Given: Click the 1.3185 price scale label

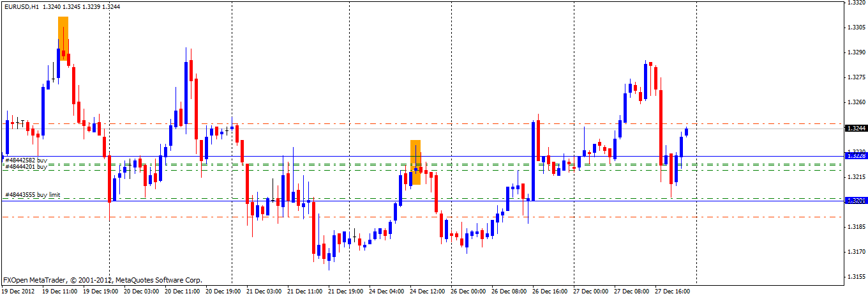Looking at the screenshot, I should [856, 227].
